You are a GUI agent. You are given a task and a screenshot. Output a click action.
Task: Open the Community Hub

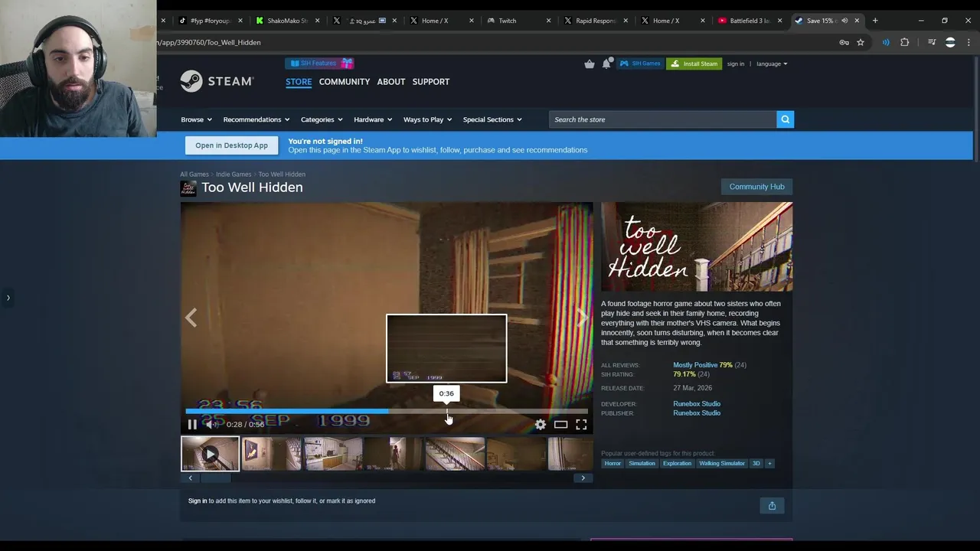click(x=756, y=187)
